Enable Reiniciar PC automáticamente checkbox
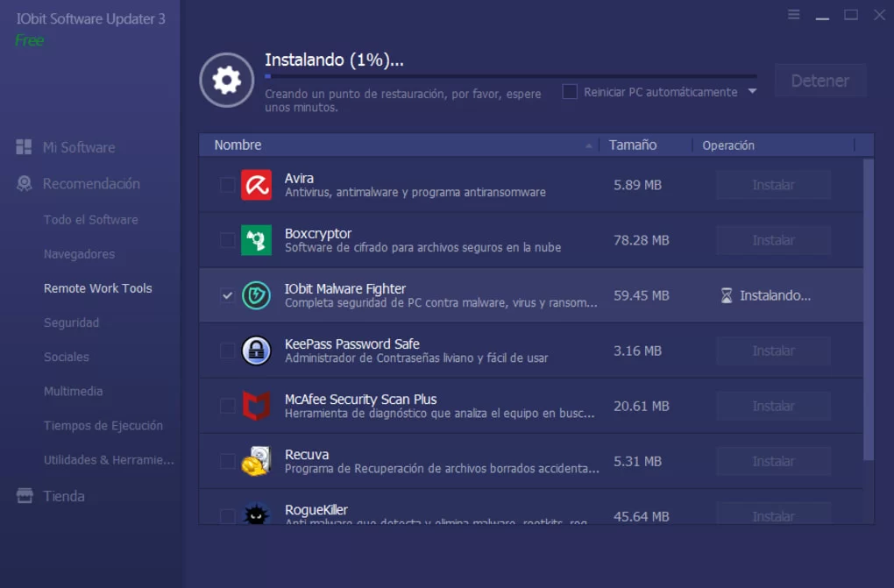This screenshot has height=588, width=894. pyautogui.click(x=570, y=92)
